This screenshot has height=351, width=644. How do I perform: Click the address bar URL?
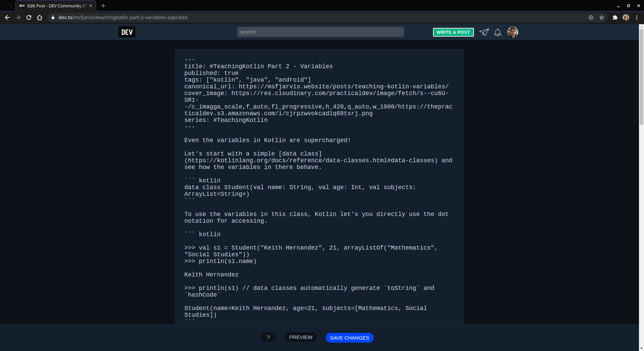coord(123,17)
